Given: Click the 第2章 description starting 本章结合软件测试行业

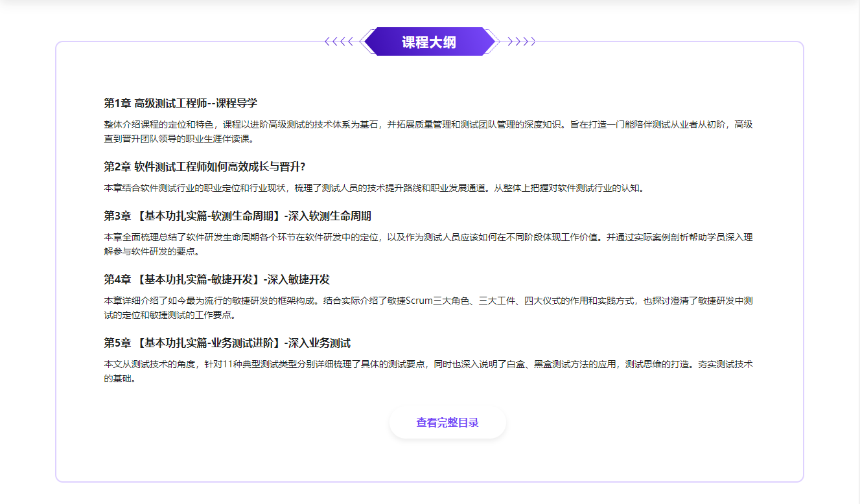Looking at the screenshot, I should tap(374, 188).
